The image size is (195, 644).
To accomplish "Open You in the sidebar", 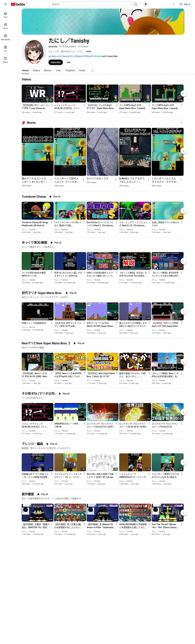I will pyautogui.click(x=5, y=48).
